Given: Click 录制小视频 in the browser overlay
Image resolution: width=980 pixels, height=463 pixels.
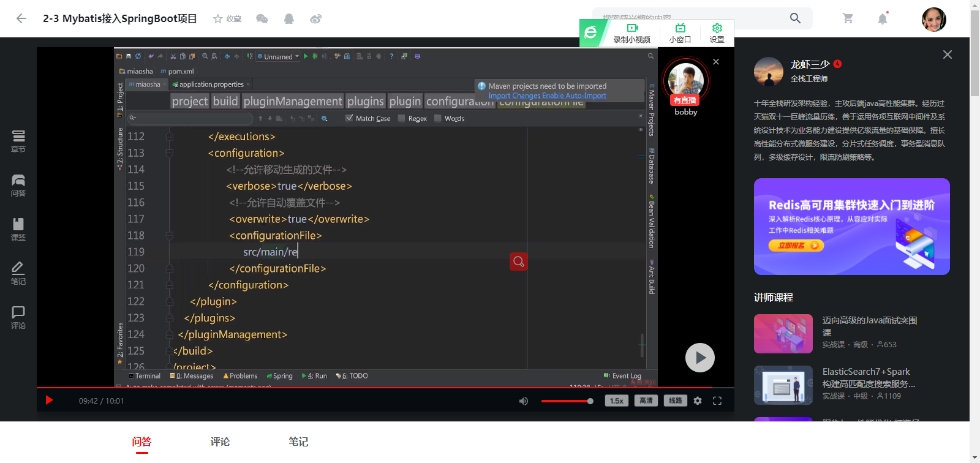Looking at the screenshot, I should coord(632,34).
